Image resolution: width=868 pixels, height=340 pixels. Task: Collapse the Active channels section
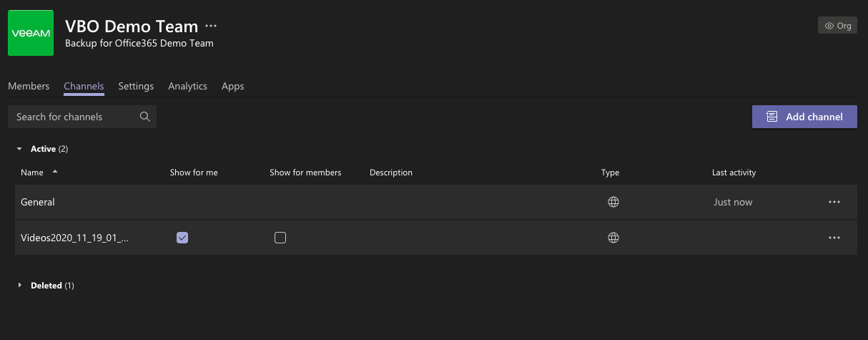point(19,149)
